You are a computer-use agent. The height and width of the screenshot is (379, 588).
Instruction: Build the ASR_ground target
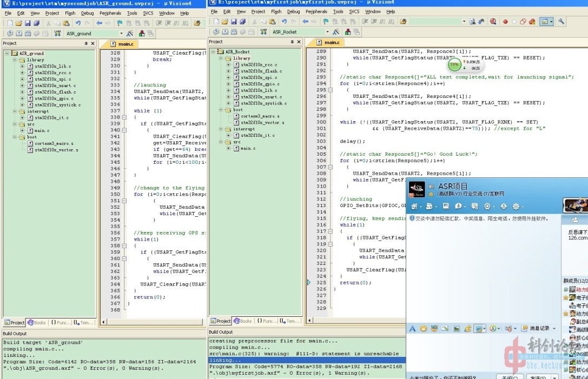coord(19,34)
